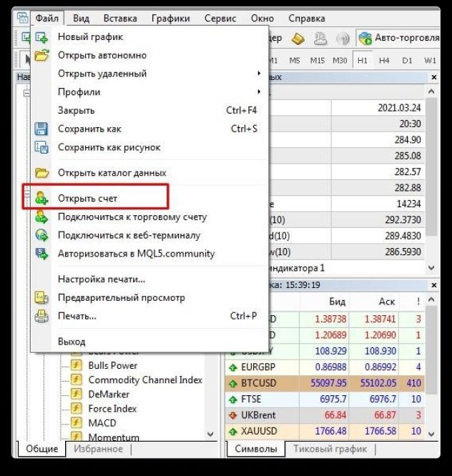The width and height of the screenshot is (452, 476).
Task: Select the H4 timeframe
Action: [x=384, y=61]
